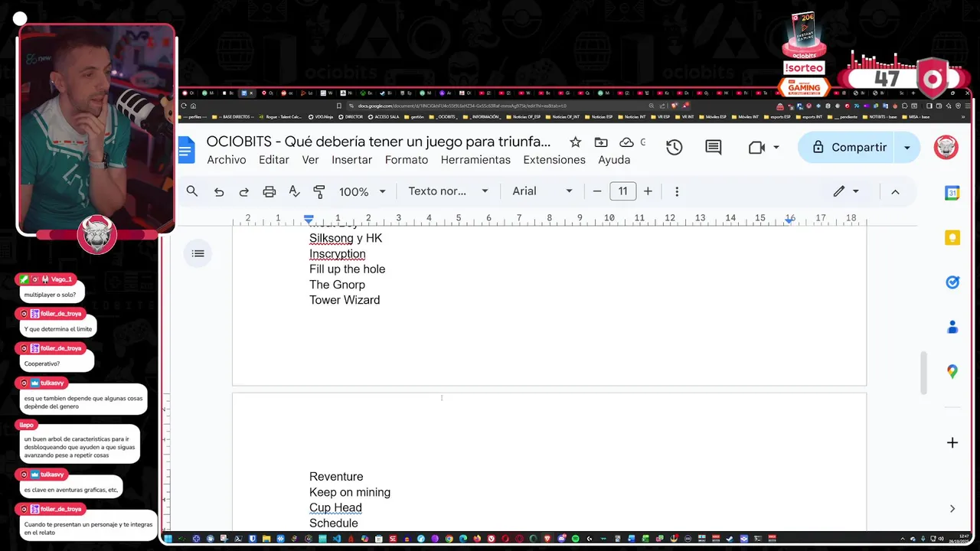
Task: Collapse the toolbar menus chevron
Action: point(895,191)
